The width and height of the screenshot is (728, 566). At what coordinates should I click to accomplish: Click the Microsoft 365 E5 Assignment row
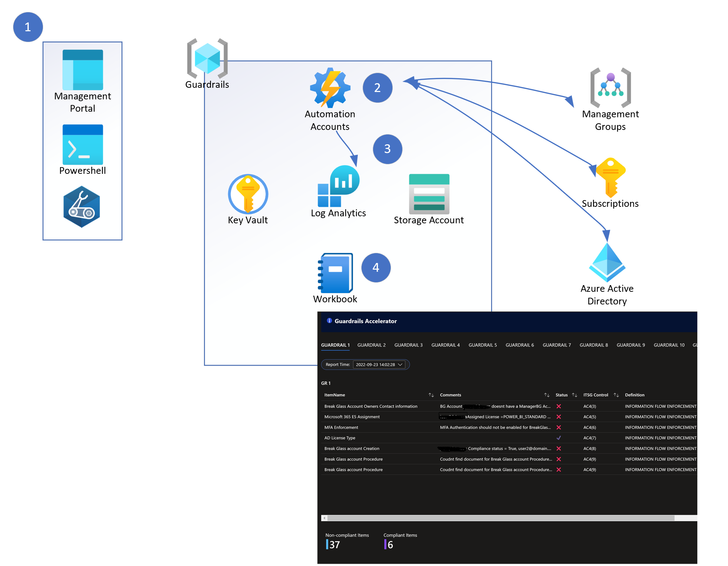click(x=352, y=417)
